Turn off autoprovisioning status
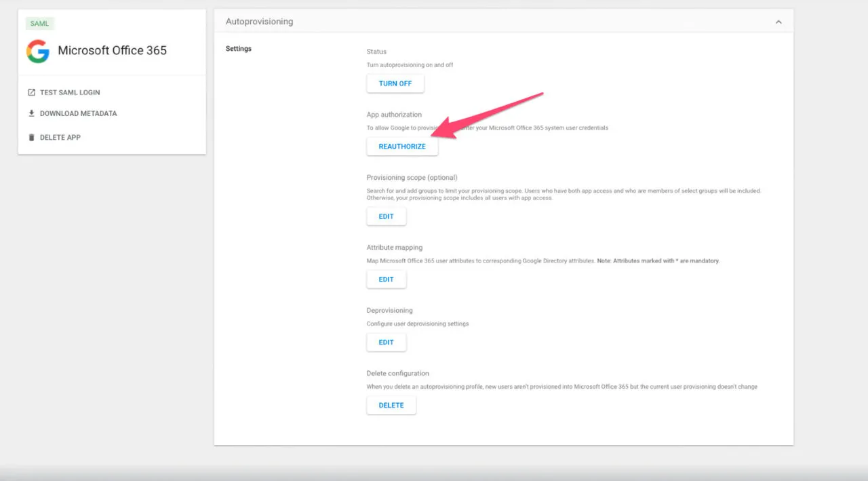 click(x=395, y=83)
